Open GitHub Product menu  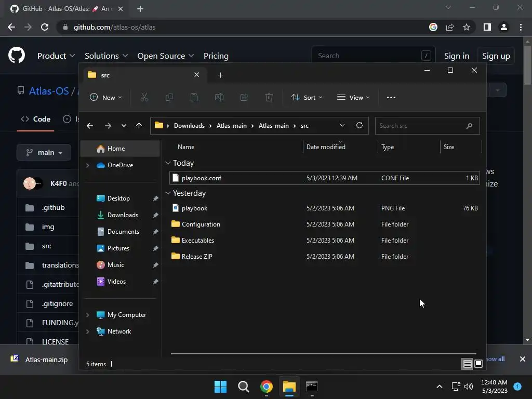click(56, 56)
